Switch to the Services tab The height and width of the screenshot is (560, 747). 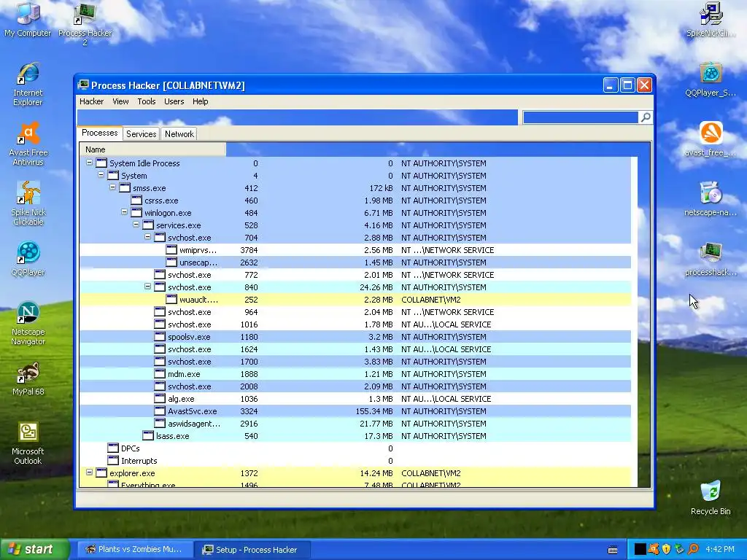coord(141,134)
